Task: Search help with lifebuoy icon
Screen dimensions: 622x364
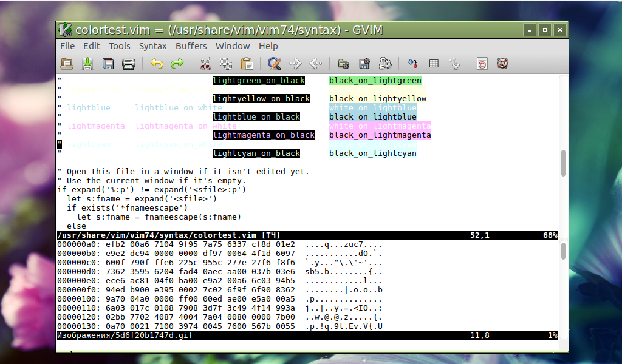Action: coord(502,63)
